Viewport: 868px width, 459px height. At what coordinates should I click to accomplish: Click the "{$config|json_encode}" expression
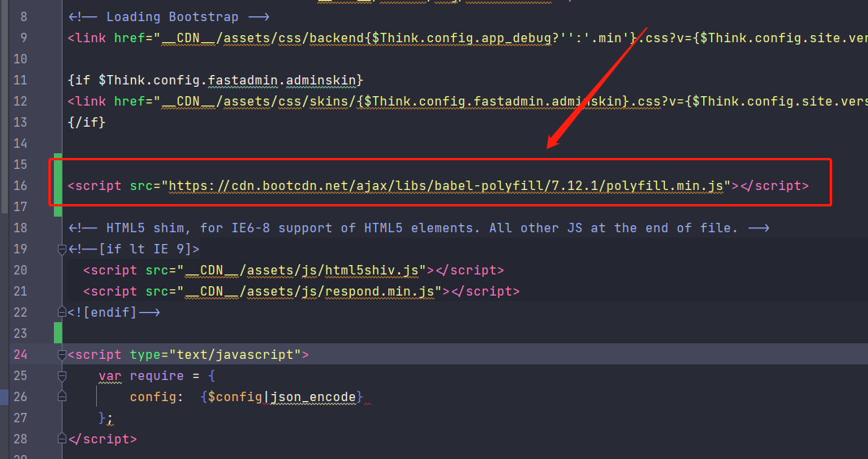[x=282, y=397]
